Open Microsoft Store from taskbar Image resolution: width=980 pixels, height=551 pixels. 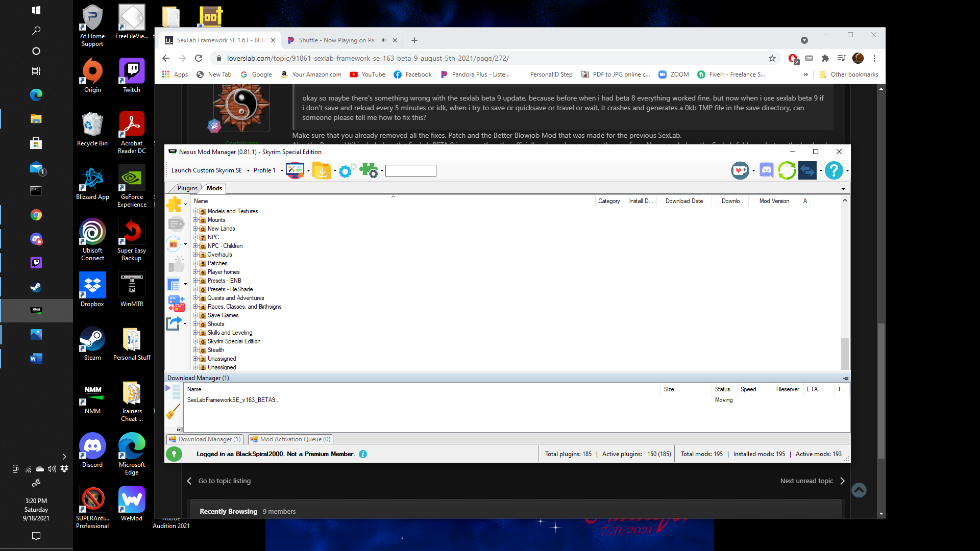[x=36, y=143]
